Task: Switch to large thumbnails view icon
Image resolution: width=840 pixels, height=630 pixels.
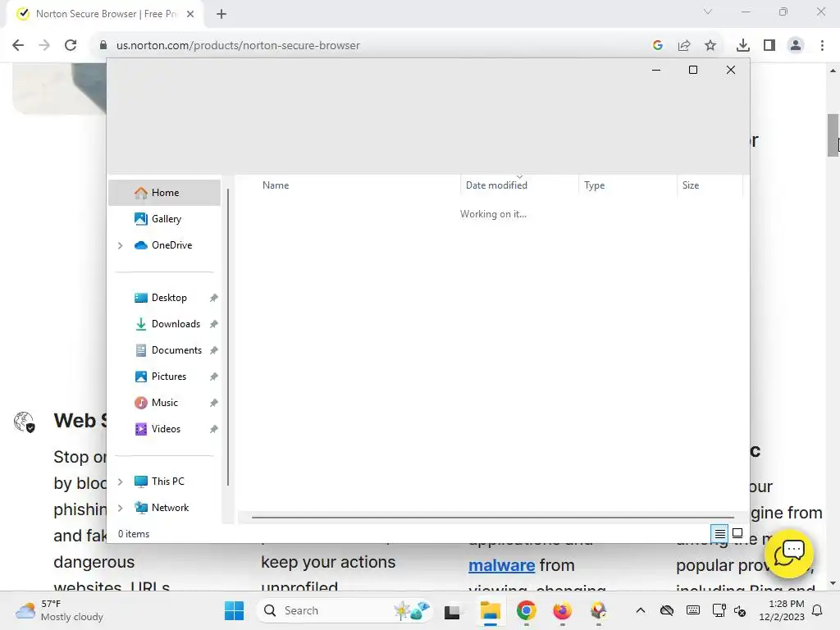Action: click(x=737, y=533)
